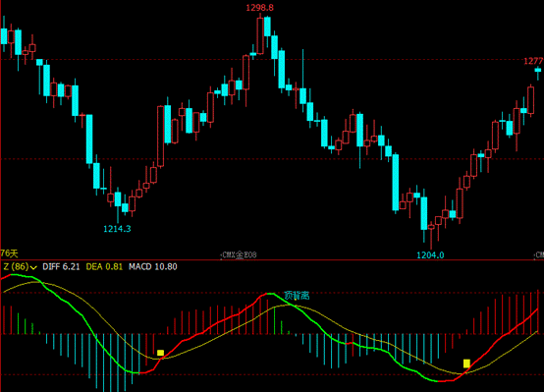544x392 pixels.
Task: Click the 1204.0 bottom price label
Action: pos(430,255)
